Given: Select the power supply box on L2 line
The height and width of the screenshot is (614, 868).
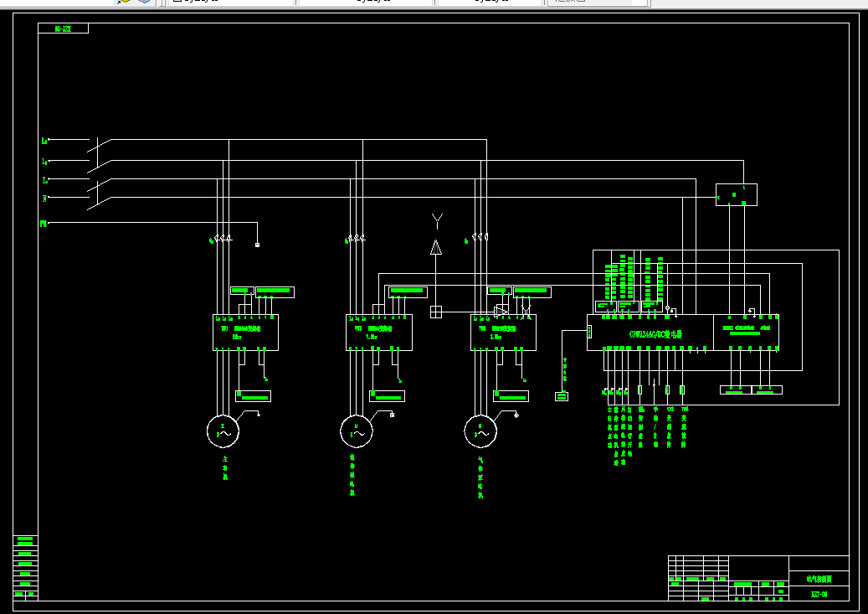Looking at the screenshot, I should [x=737, y=194].
